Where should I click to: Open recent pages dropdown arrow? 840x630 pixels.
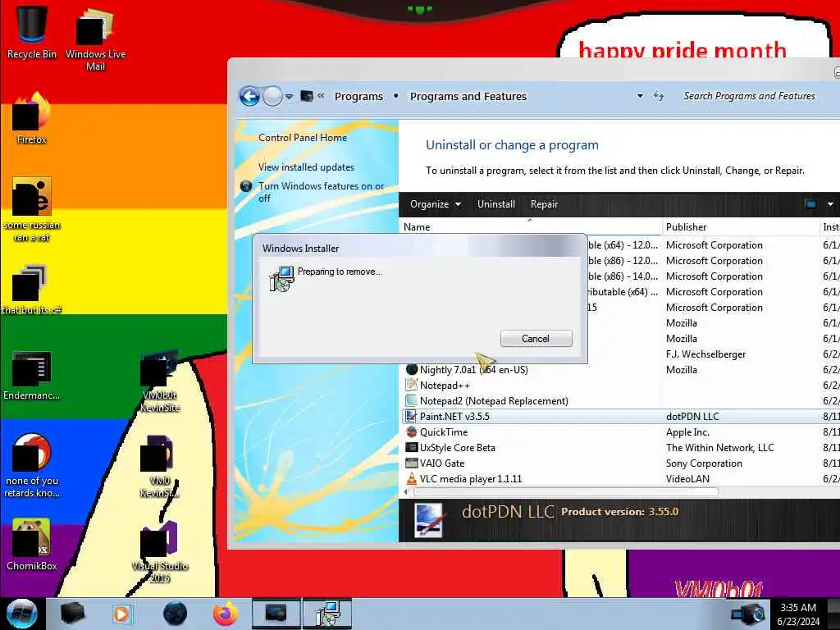pyautogui.click(x=290, y=97)
